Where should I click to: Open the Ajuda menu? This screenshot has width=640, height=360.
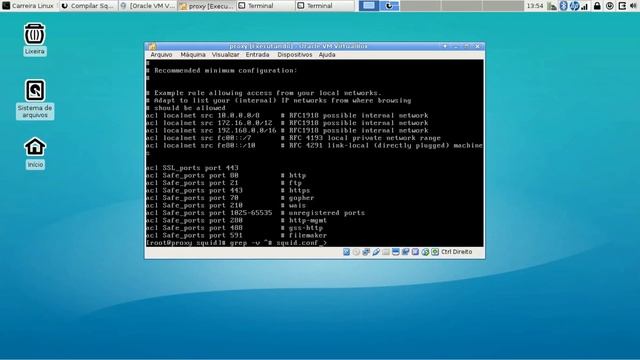click(327, 55)
